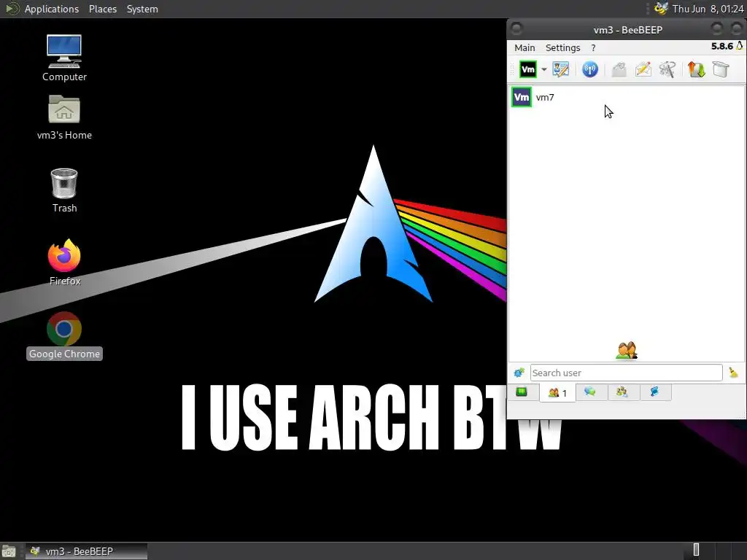Select the vm3's Home folder icon
This screenshot has height=560, width=747.
(x=64, y=117)
